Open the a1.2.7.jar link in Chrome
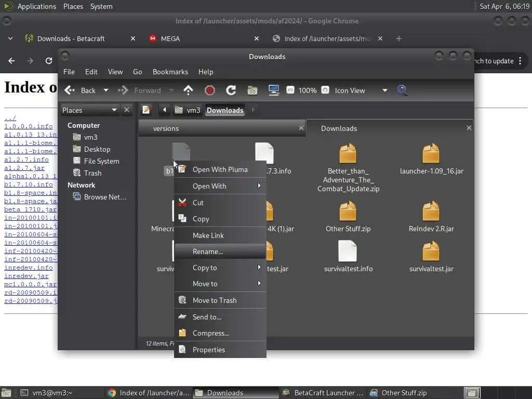Screen dimensions: 532x399 pyautogui.click(x=24, y=168)
